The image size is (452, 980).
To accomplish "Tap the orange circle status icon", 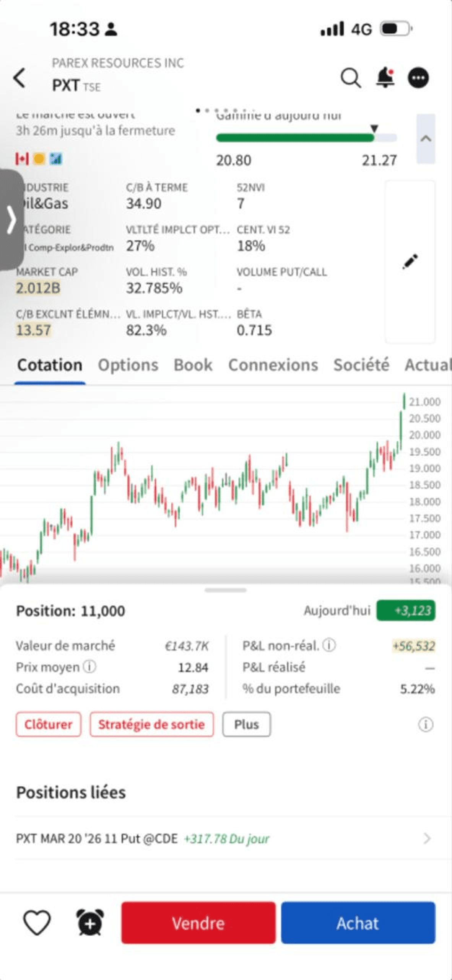I will click(39, 158).
